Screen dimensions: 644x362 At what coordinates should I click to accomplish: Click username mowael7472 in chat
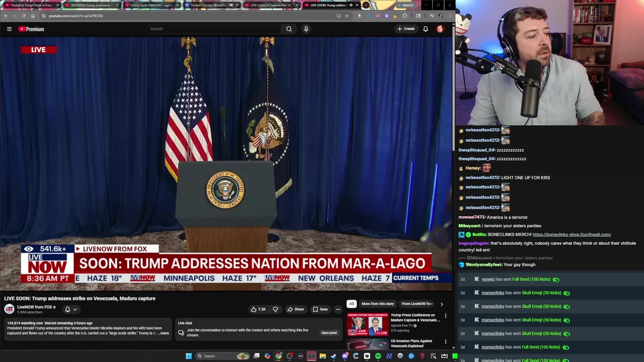(x=471, y=217)
